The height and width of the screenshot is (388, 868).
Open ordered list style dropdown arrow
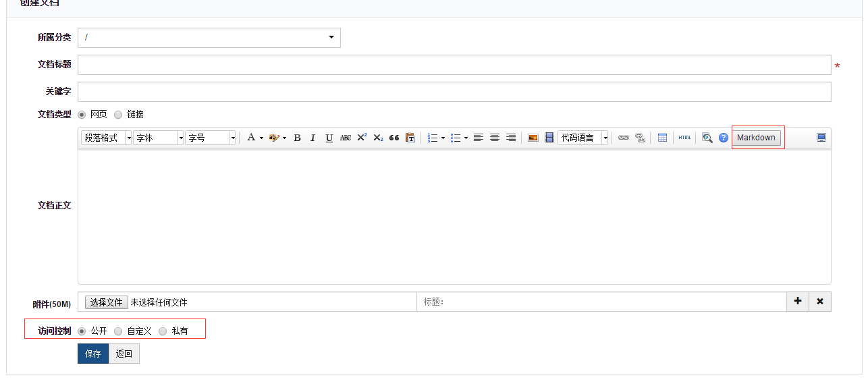[443, 138]
